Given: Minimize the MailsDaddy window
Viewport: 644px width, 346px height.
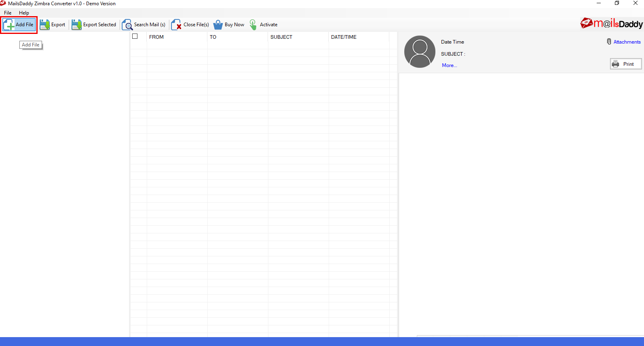Looking at the screenshot, I should point(599,3).
